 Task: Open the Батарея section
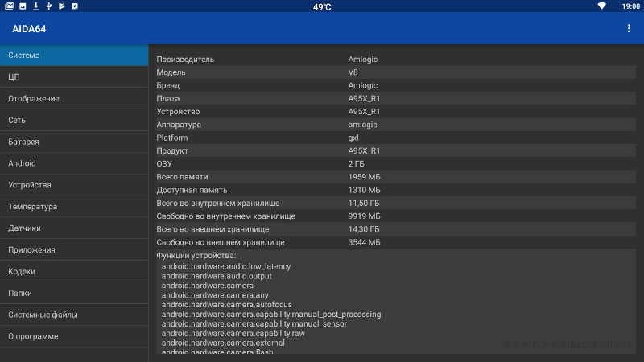(x=74, y=142)
